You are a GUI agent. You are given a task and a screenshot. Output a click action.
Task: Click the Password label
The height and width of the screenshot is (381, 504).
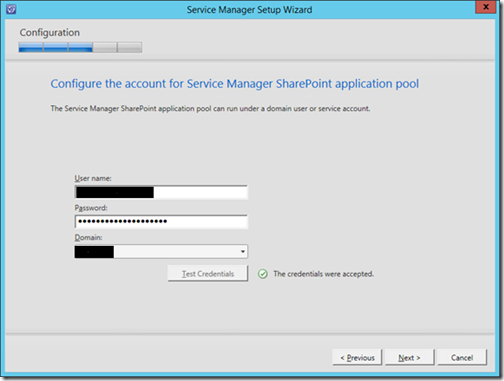91,208
